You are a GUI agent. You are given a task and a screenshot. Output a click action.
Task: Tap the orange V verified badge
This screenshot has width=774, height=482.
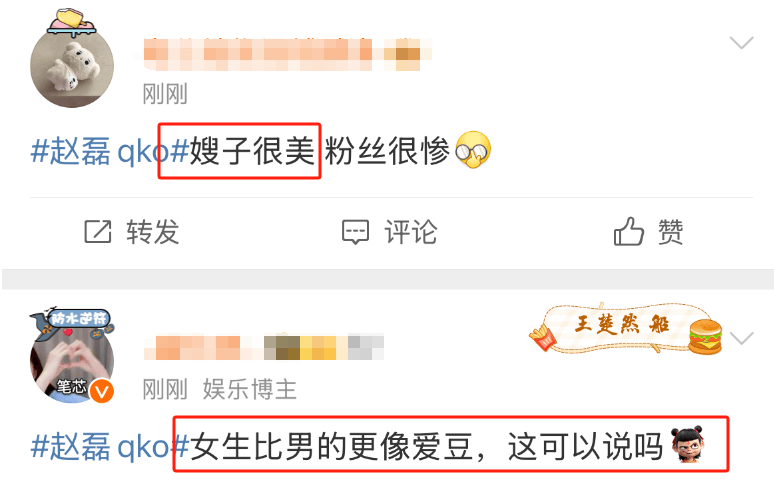(102, 391)
